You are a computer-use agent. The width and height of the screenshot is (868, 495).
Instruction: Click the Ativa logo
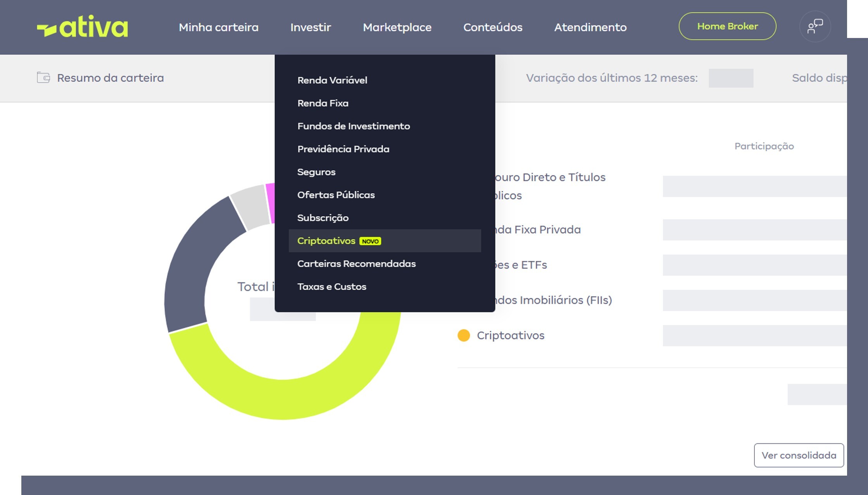(x=82, y=27)
